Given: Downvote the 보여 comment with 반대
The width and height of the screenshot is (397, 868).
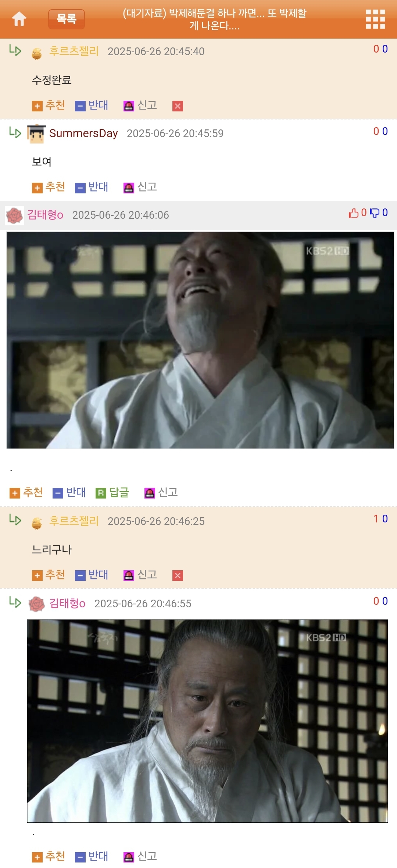Looking at the screenshot, I should pyautogui.click(x=92, y=187).
